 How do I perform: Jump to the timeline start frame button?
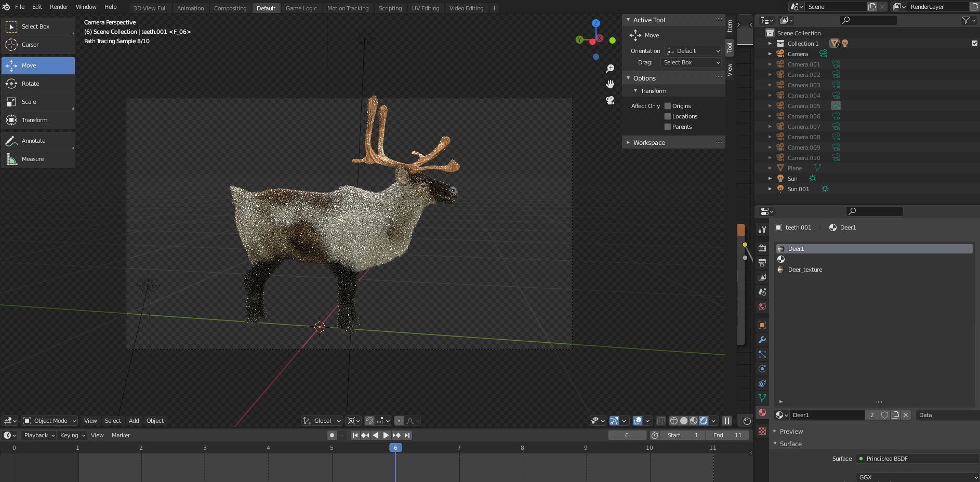(355, 435)
